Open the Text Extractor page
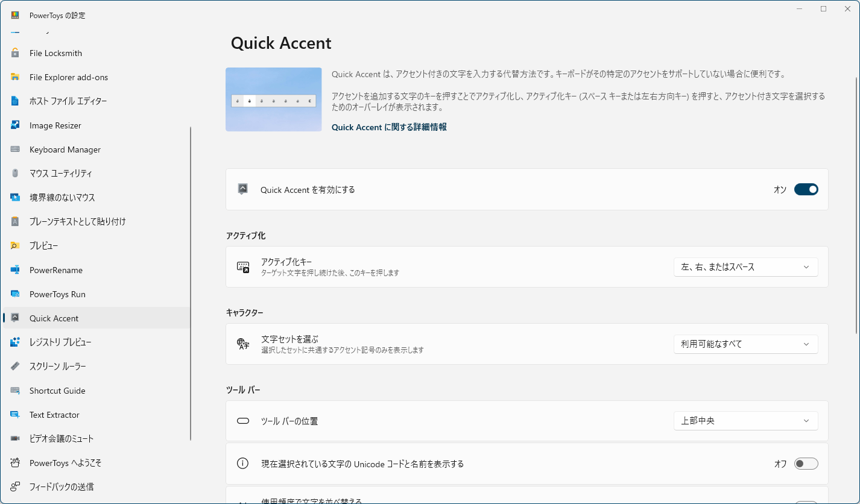The image size is (860, 504). click(x=96, y=415)
